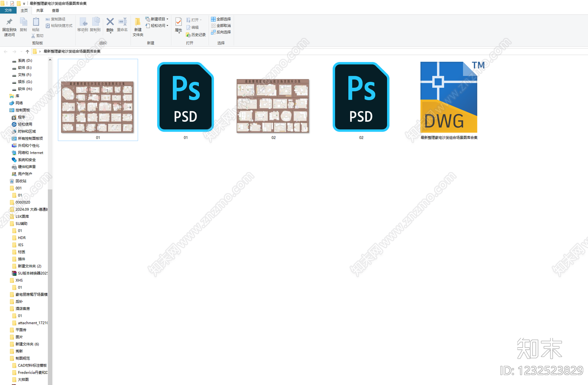Switch to the Home (主页) tab
The width and height of the screenshot is (588, 385).
coord(24,11)
